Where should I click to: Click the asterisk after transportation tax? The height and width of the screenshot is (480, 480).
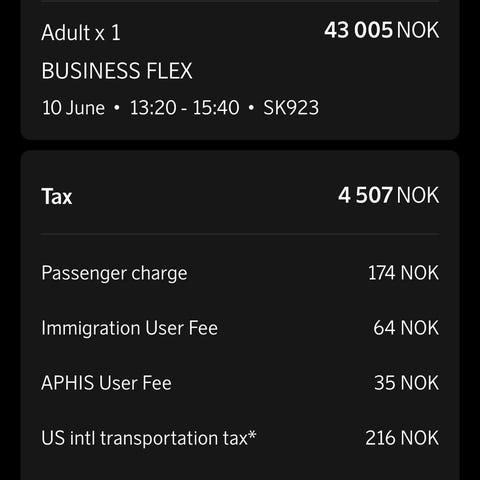252,434
